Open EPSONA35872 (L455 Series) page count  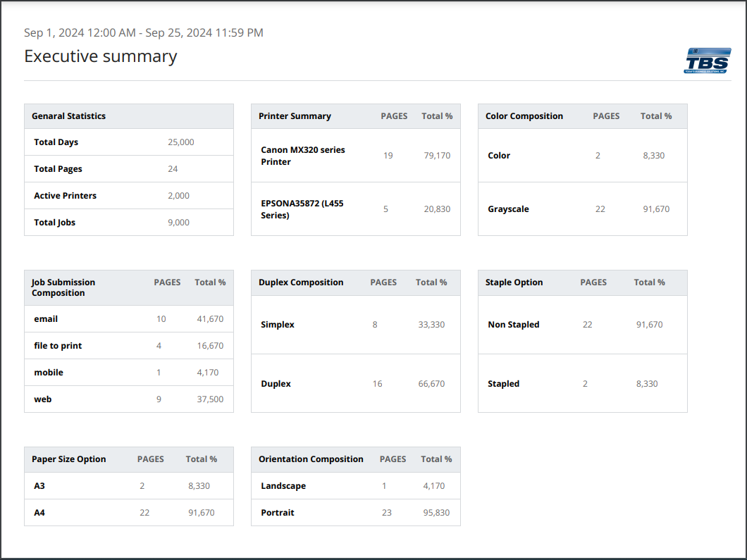pos(385,209)
